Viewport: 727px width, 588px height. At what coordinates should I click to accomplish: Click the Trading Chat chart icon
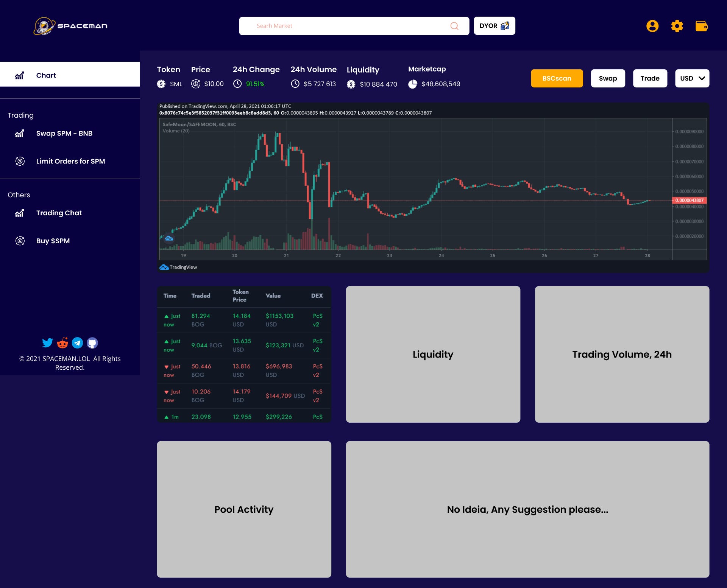pyautogui.click(x=20, y=213)
